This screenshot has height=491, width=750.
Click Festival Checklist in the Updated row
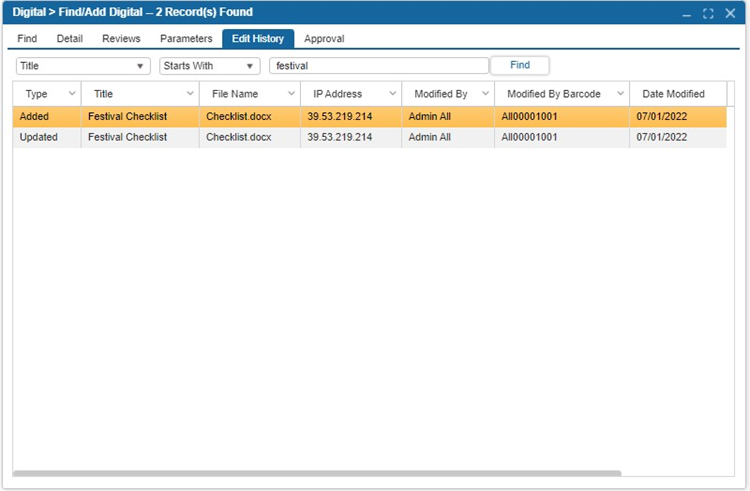pos(127,137)
